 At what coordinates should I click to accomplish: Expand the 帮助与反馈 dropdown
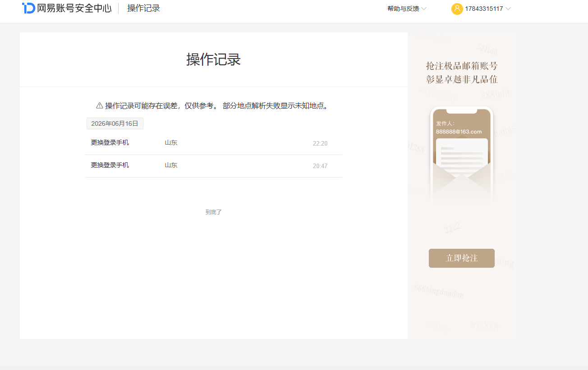[x=407, y=9]
